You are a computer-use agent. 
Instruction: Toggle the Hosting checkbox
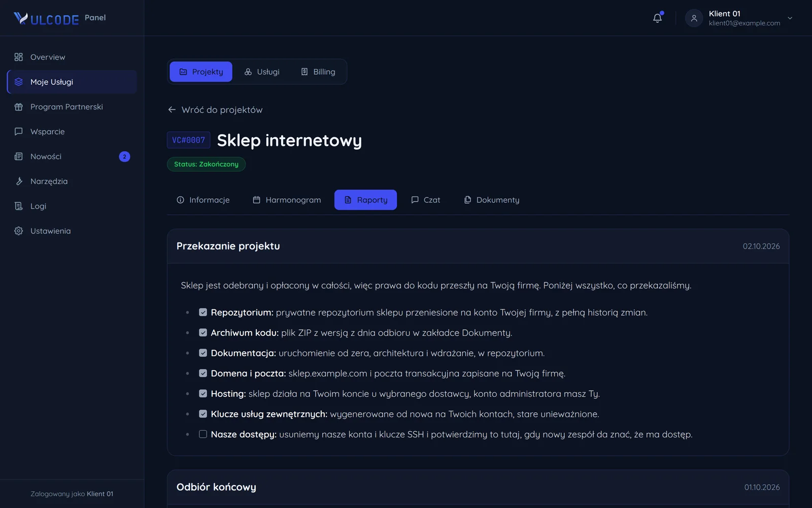[203, 394]
